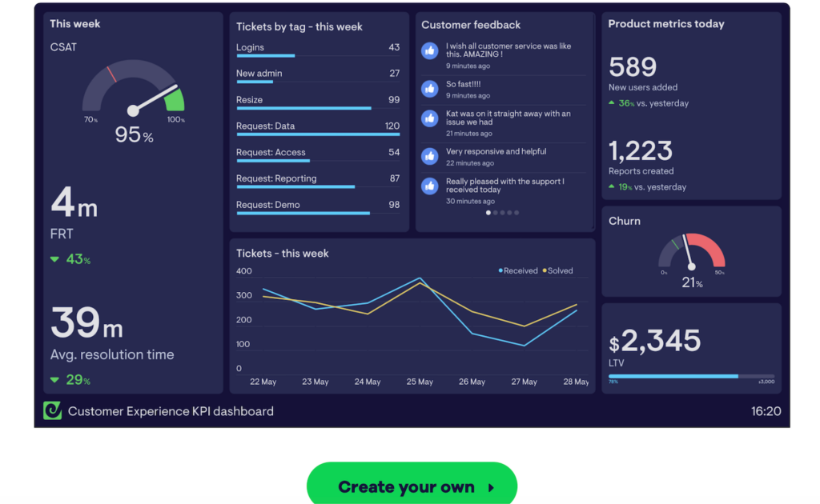Click green down arrow beside FRT 43%

[54, 259]
